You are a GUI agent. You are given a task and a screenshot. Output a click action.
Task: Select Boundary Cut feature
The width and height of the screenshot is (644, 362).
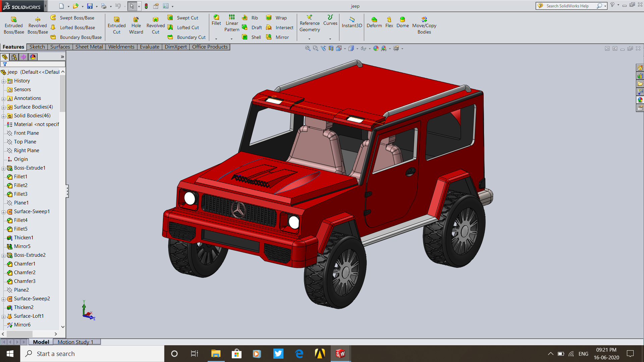[187, 37]
